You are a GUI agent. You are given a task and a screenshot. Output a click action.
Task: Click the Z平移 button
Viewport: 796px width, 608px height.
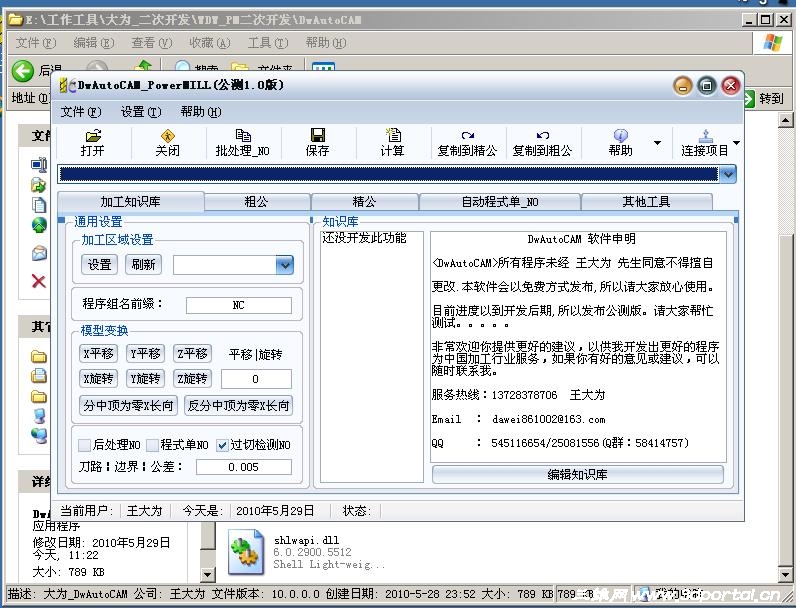[192, 353]
